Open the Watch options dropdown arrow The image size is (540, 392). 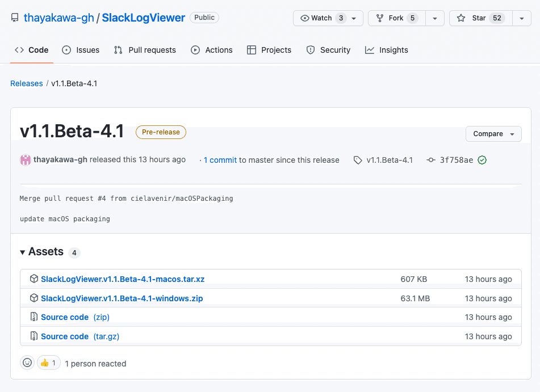tap(354, 18)
